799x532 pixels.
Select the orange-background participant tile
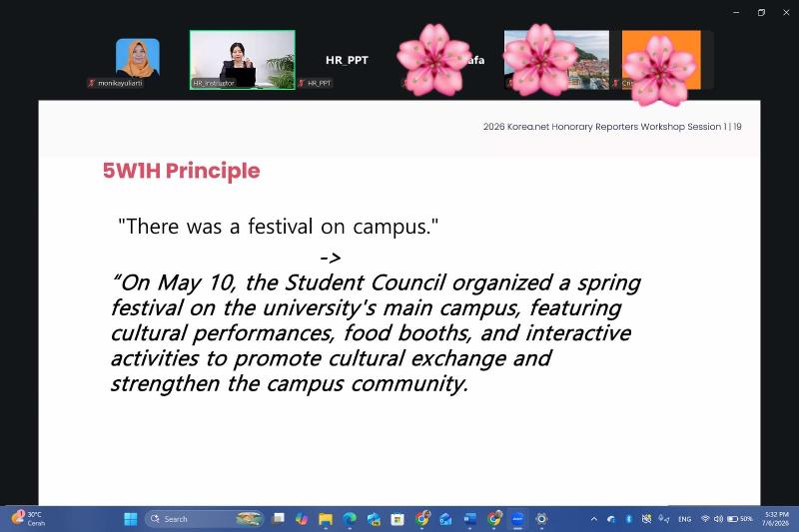[661, 60]
